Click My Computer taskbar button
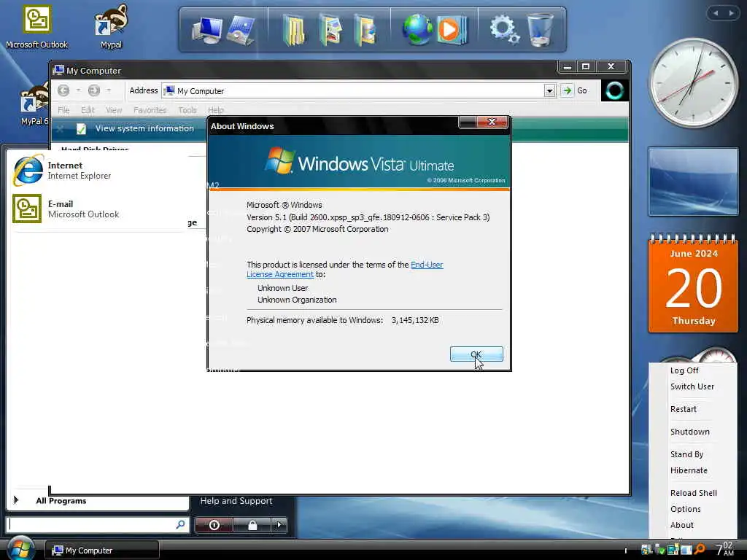This screenshot has height=560, width=747. [102, 551]
